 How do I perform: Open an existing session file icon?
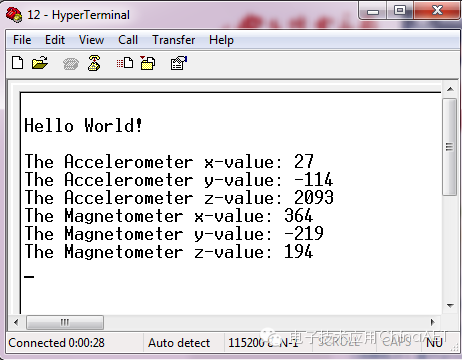(x=40, y=63)
